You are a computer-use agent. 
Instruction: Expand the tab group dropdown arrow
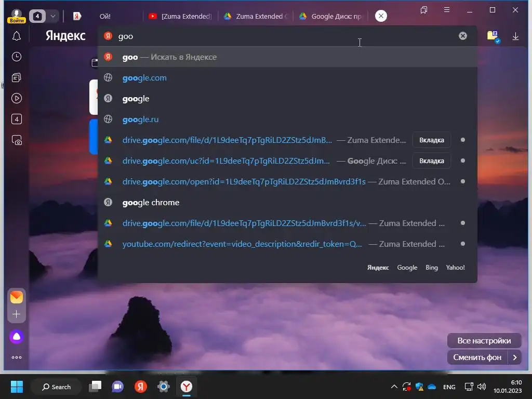click(53, 16)
